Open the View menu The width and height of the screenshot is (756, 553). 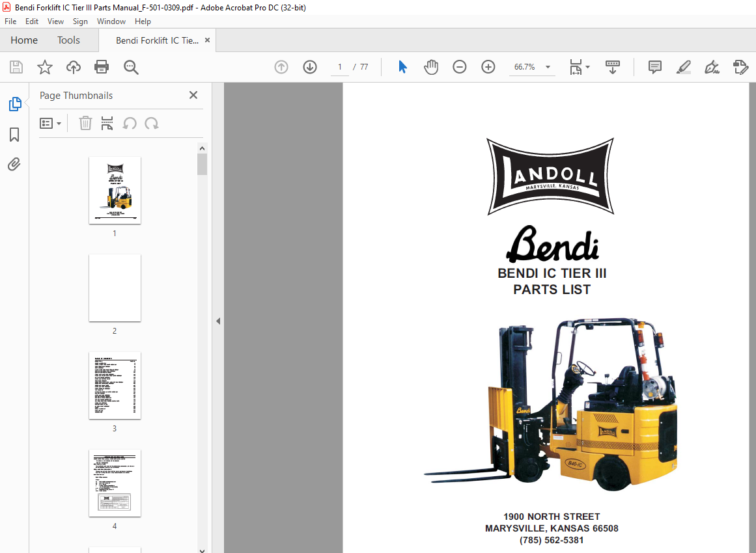(55, 21)
